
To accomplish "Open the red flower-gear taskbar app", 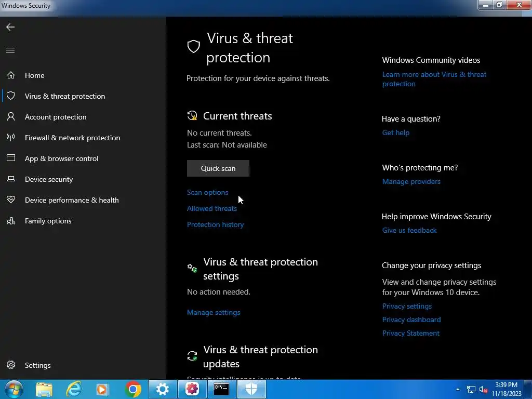I will click(192, 389).
